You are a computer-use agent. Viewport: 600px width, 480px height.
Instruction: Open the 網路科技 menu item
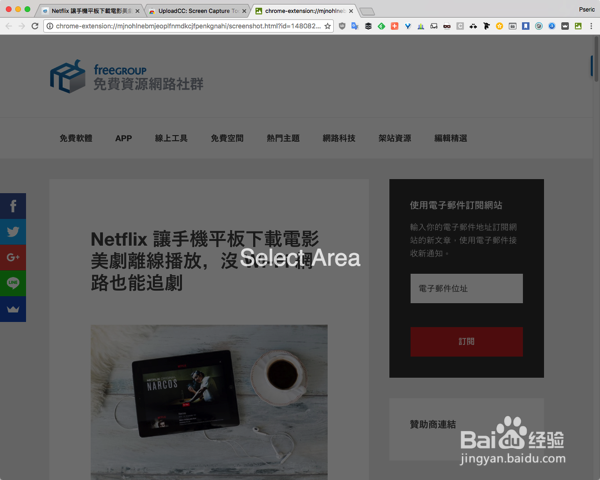(339, 138)
